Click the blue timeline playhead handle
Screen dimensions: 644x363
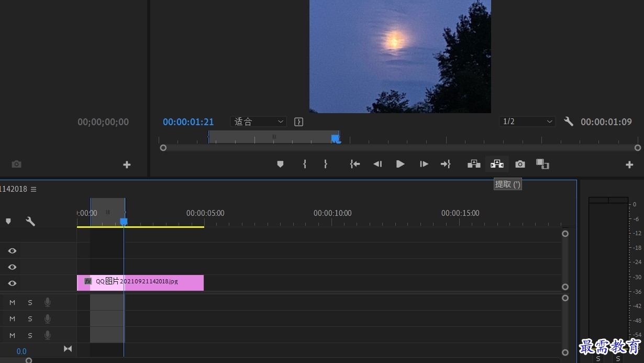tap(124, 222)
